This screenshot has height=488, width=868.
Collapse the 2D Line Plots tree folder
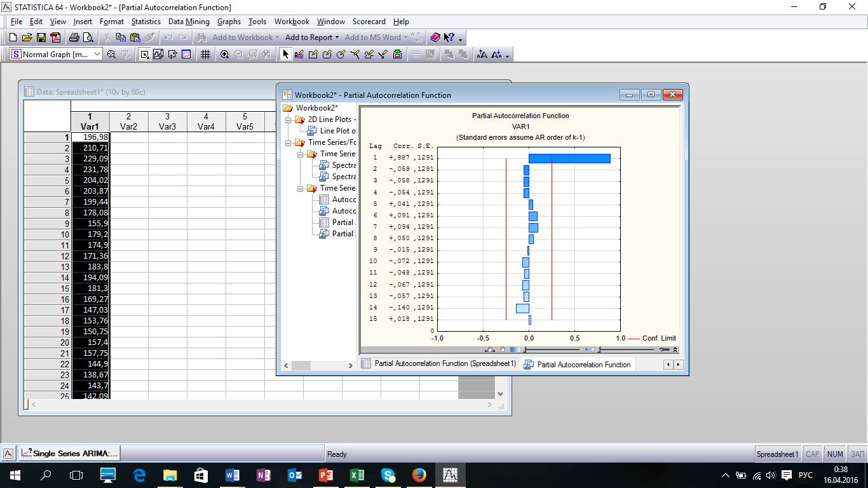[287, 119]
